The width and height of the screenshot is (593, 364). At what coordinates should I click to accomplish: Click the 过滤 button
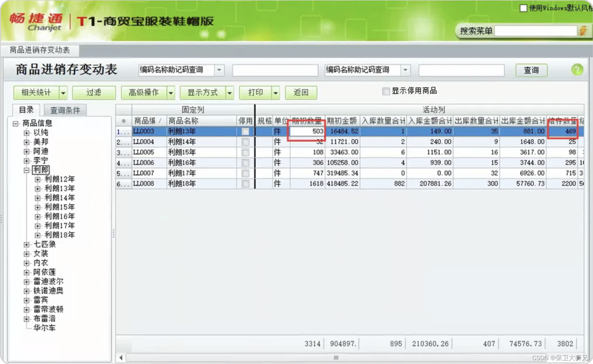(94, 93)
